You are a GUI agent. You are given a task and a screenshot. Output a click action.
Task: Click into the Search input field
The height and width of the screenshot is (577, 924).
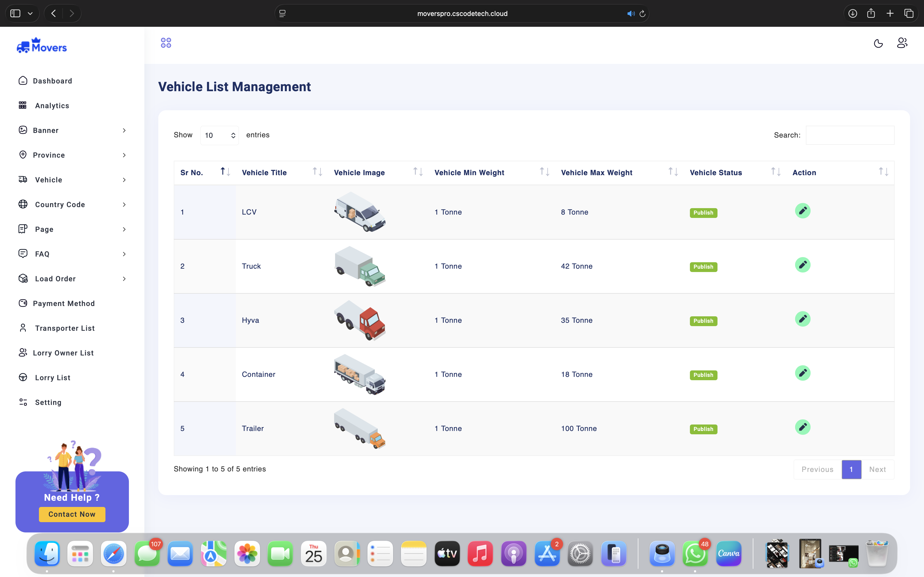pos(849,135)
